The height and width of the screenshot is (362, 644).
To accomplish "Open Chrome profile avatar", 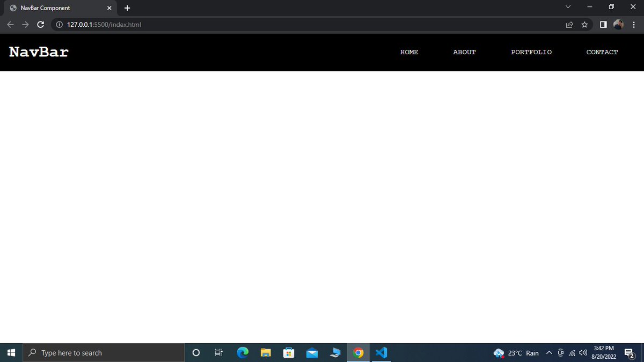I will (618, 25).
